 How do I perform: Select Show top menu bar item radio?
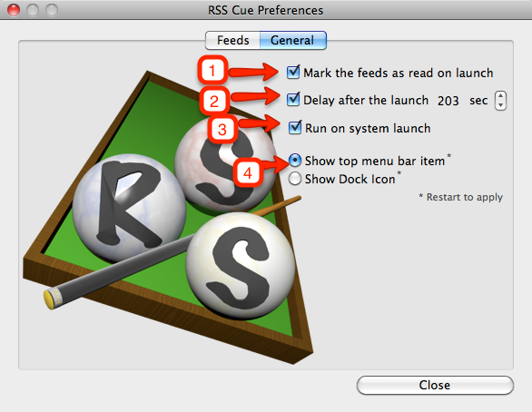[295, 161]
